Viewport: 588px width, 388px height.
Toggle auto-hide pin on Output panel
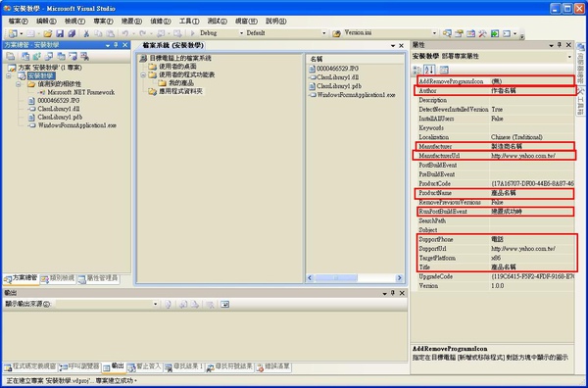[393, 293]
